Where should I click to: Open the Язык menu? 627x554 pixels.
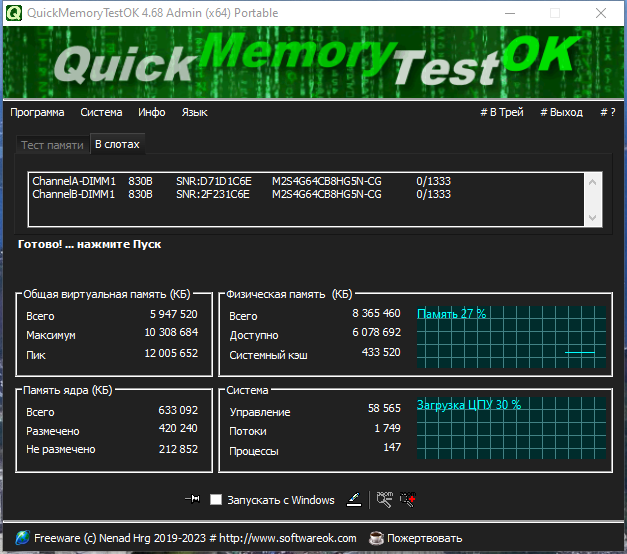(194, 112)
